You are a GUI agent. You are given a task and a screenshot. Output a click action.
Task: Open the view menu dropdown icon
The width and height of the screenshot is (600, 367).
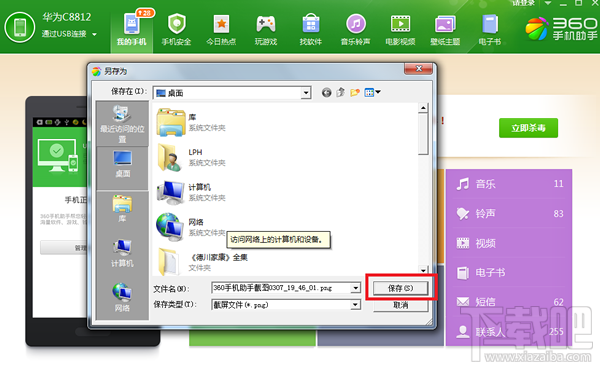[372, 92]
